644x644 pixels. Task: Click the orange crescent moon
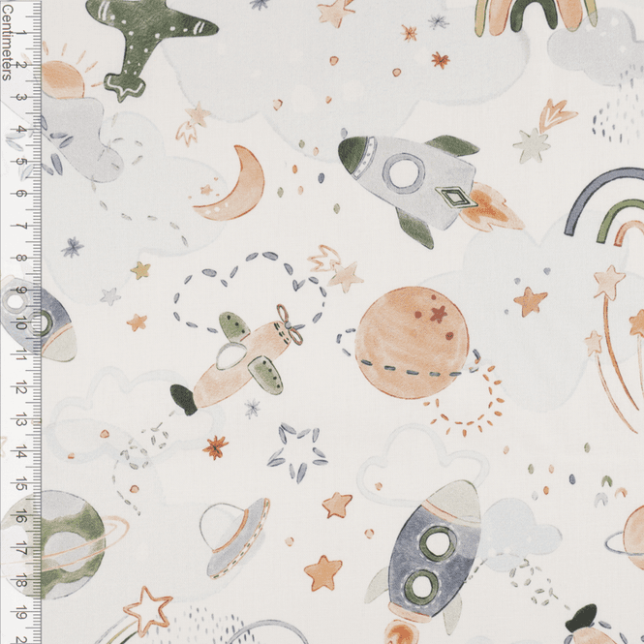232,184
